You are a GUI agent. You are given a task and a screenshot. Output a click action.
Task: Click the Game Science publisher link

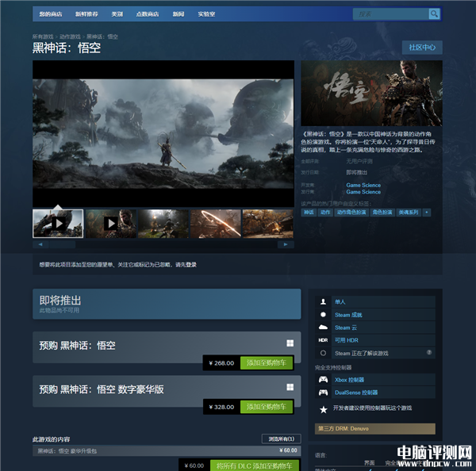click(x=363, y=192)
